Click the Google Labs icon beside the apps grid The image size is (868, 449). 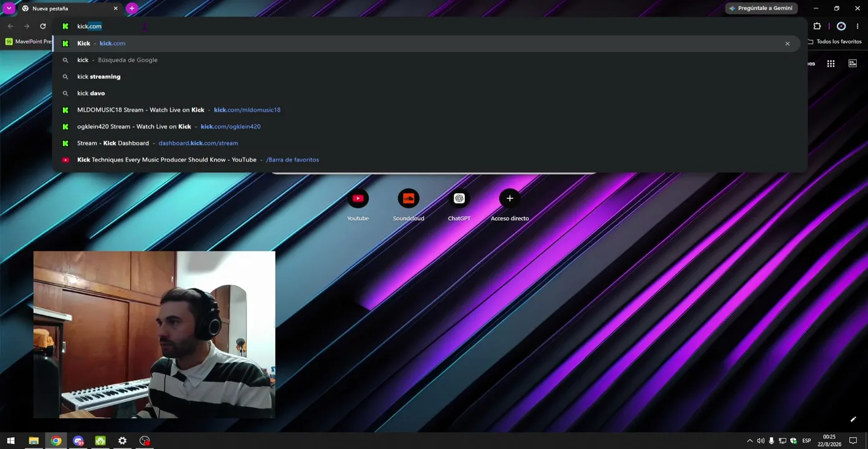click(x=852, y=64)
